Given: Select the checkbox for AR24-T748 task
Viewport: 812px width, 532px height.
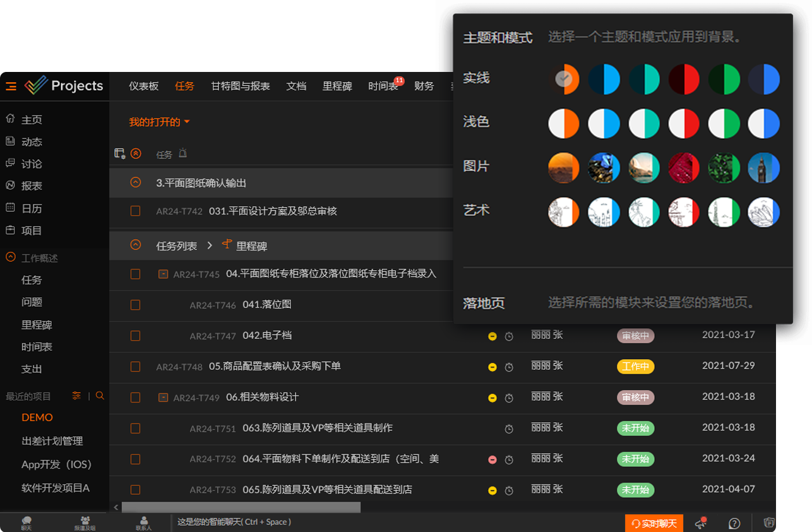Looking at the screenshot, I should 135,366.
